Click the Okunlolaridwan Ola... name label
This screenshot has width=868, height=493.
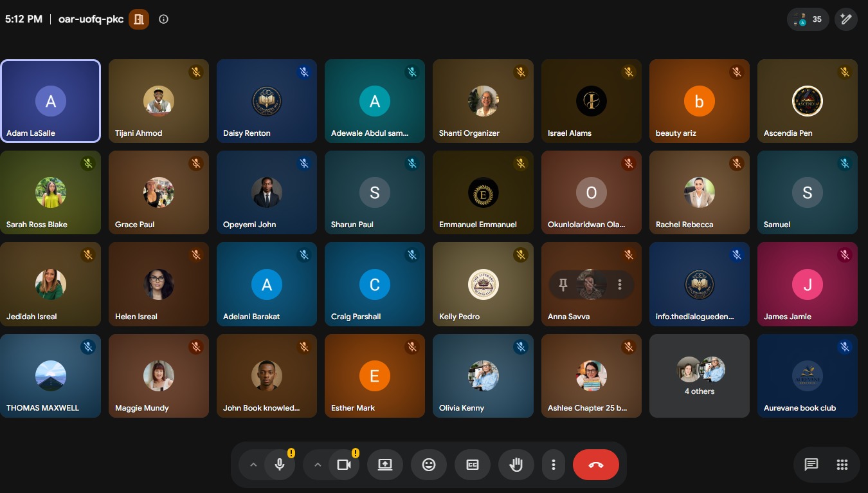[586, 225]
